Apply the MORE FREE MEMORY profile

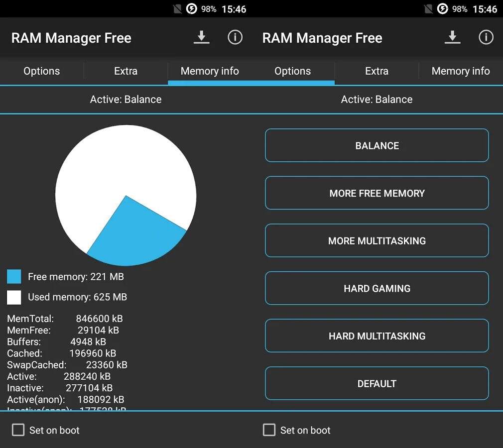pyautogui.click(x=377, y=193)
